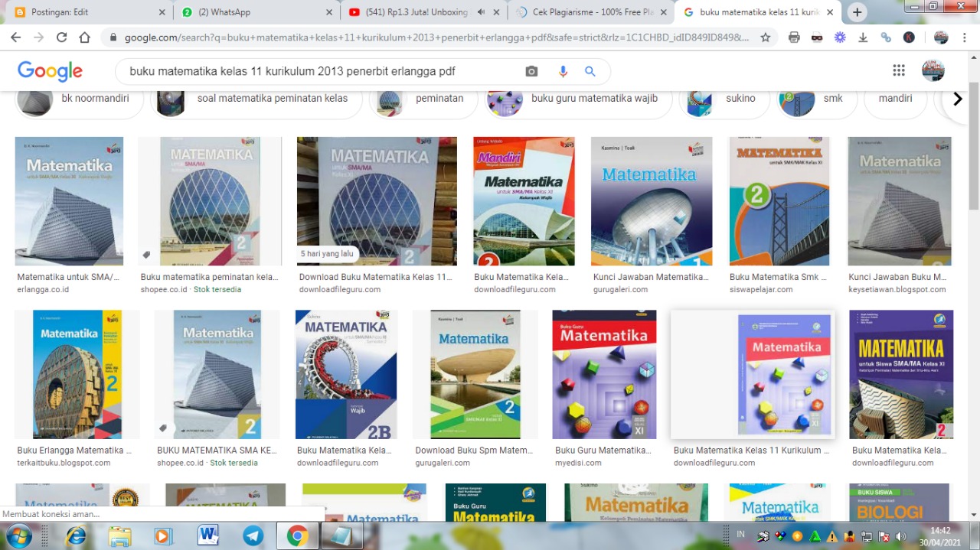Viewport: 980px width, 550px height.
Task: Close the WhatsApp tab
Action: point(328,12)
